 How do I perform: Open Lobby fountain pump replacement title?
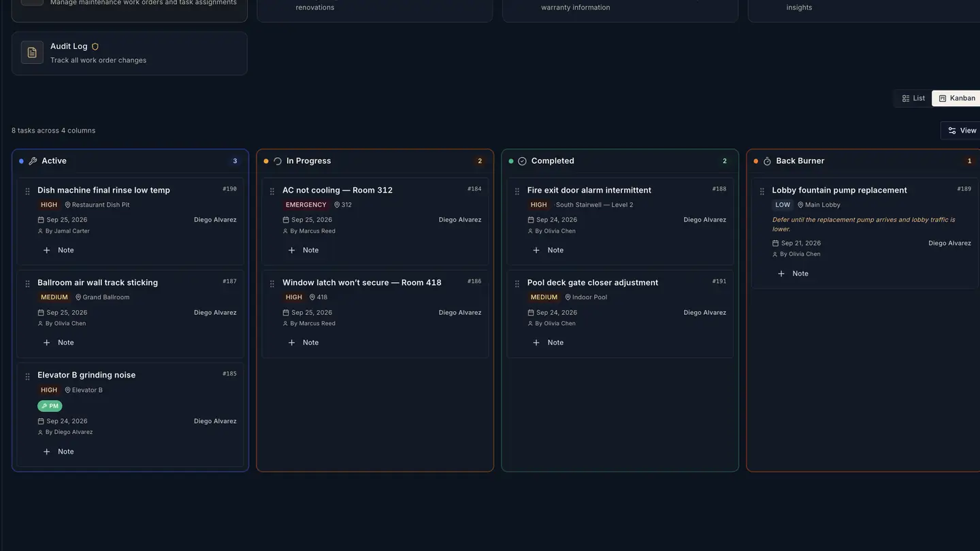point(839,190)
